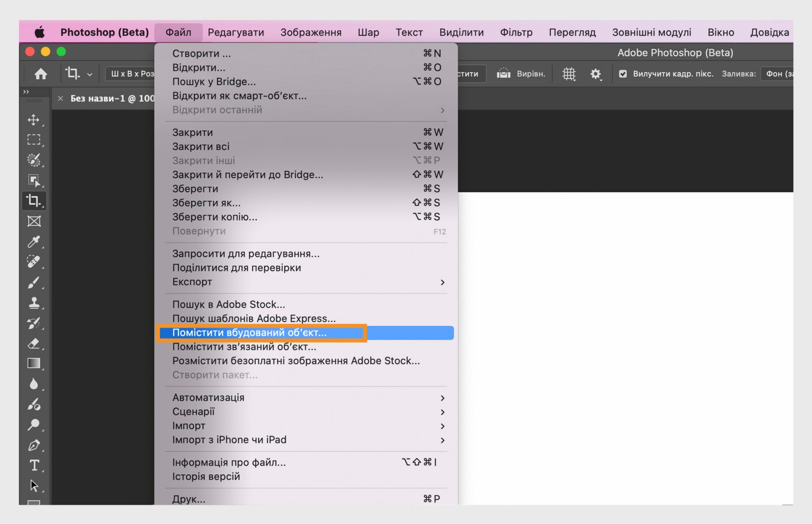The height and width of the screenshot is (524, 812).
Task: Select the Pen tool
Action: click(x=34, y=445)
